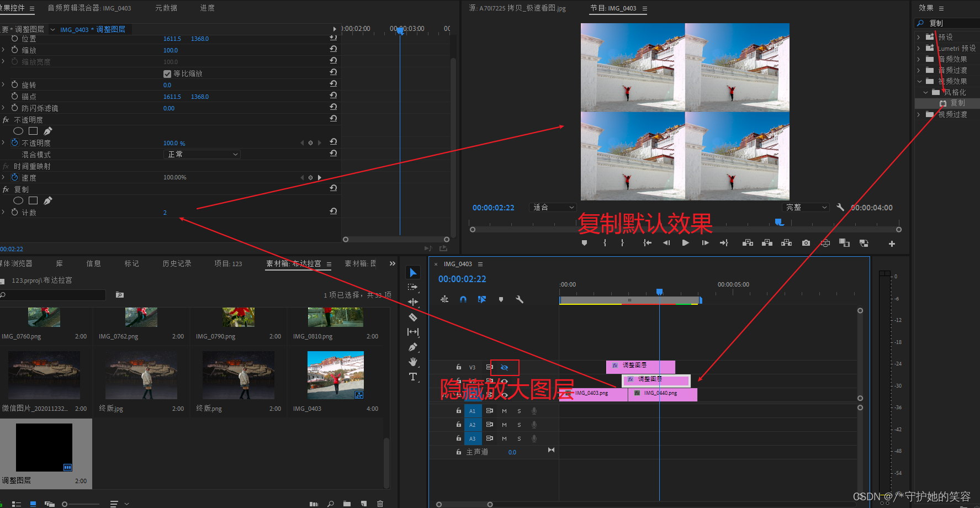Select the Ripple Edit tool

tap(413, 302)
